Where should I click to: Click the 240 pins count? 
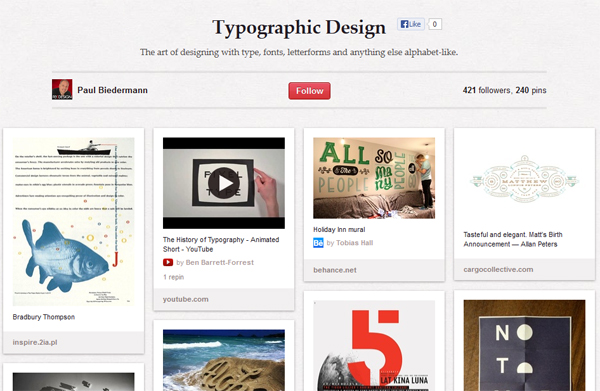[531, 90]
